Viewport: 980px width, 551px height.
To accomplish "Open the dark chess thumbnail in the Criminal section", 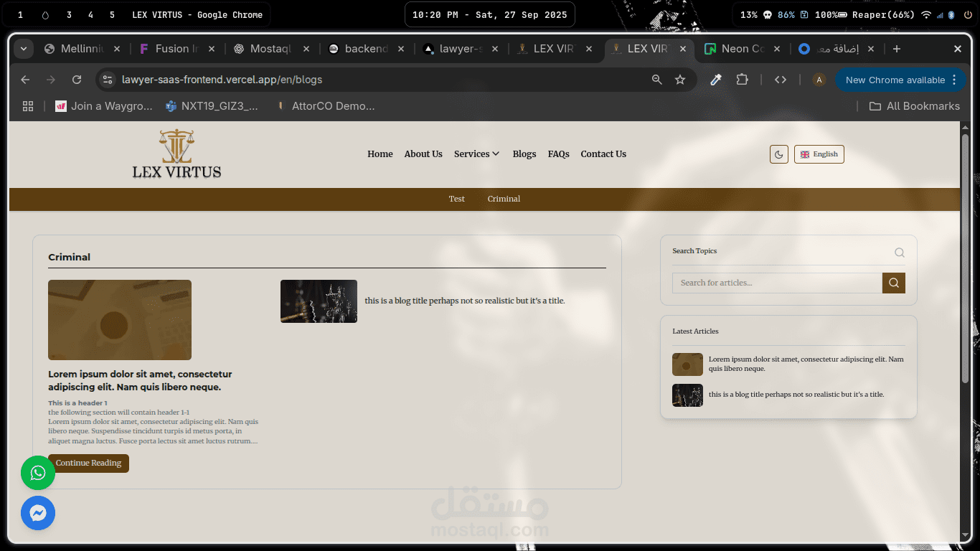I will click(319, 301).
